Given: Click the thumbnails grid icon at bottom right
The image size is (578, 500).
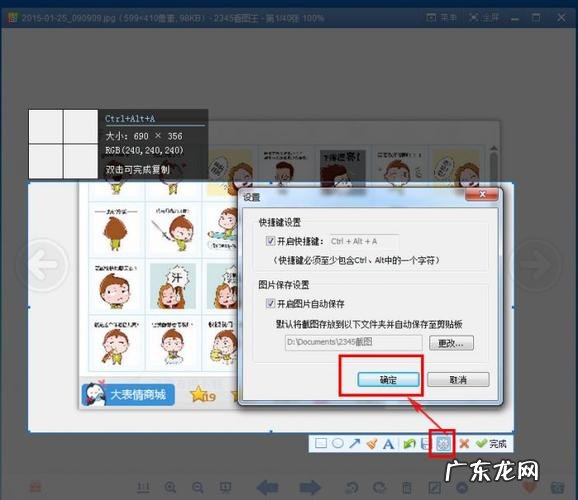Looking at the screenshot, I should tap(557, 487).
